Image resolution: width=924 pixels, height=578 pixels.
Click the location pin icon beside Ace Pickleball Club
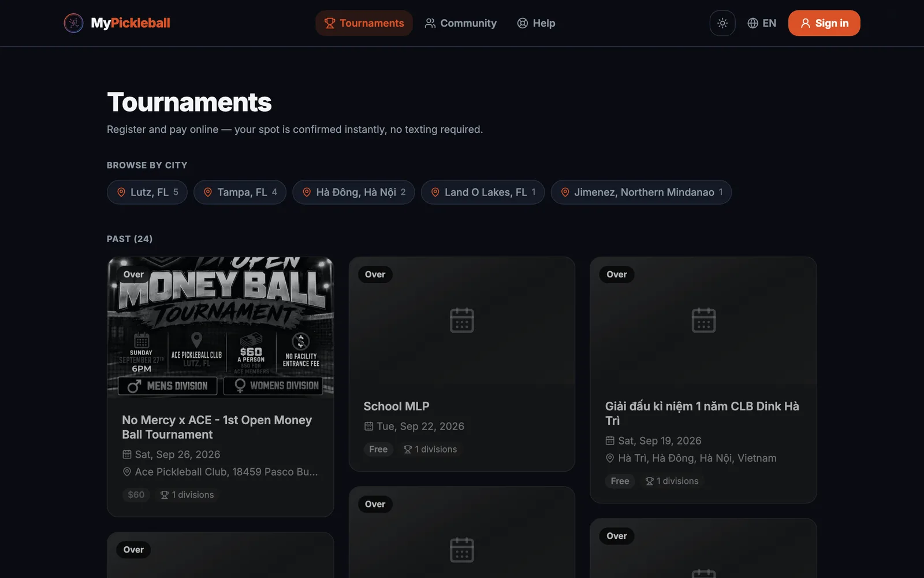coord(127,472)
